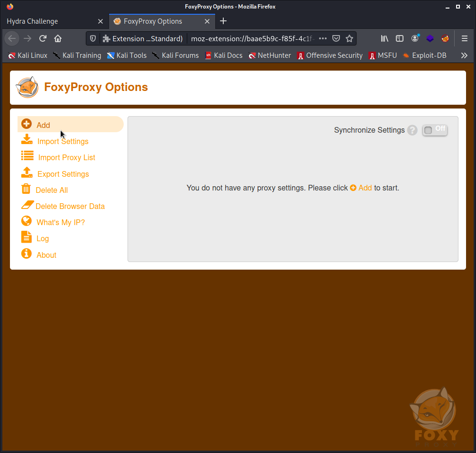Click the Add link in the empty message
The height and width of the screenshot is (453, 476).
pos(361,188)
